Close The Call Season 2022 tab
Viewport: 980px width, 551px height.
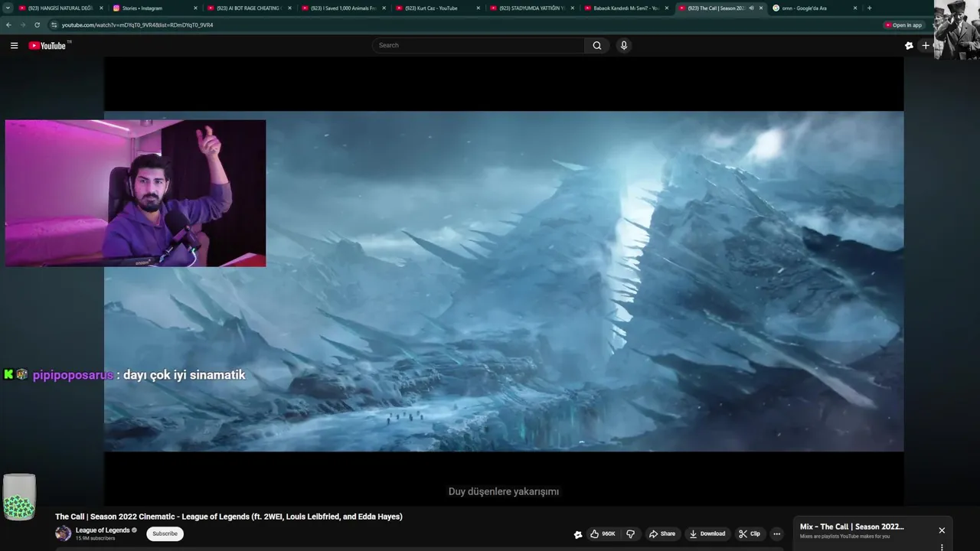761,8
